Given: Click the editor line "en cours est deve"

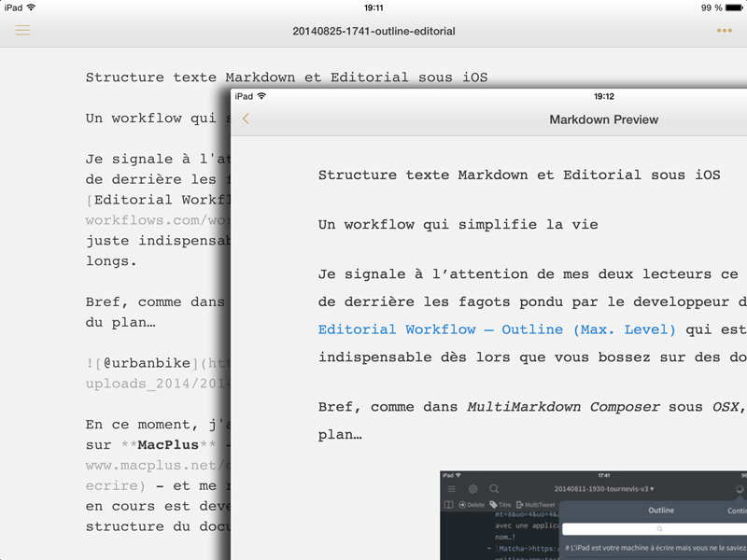Looking at the screenshot, I should click(x=158, y=506).
